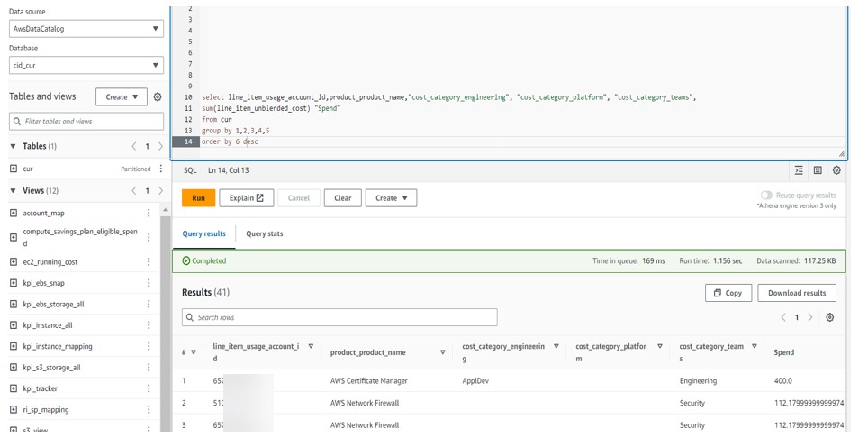Grab the editor resize corner handle
Viewport: 868px width, 447px height.
tap(841, 153)
